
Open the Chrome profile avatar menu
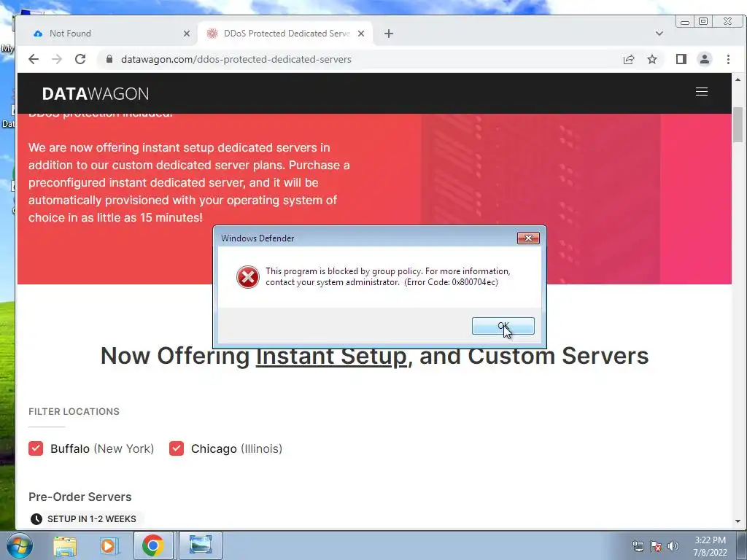pyautogui.click(x=705, y=59)
